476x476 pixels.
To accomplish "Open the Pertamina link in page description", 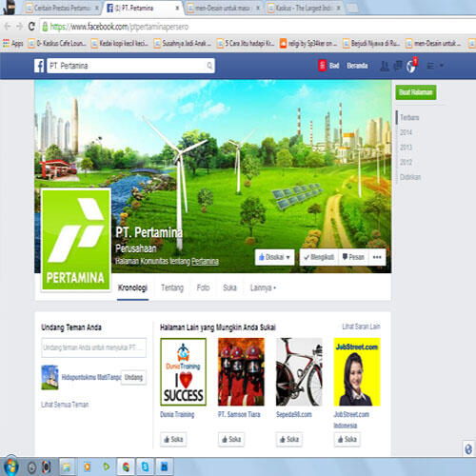I will coord(205,261).
